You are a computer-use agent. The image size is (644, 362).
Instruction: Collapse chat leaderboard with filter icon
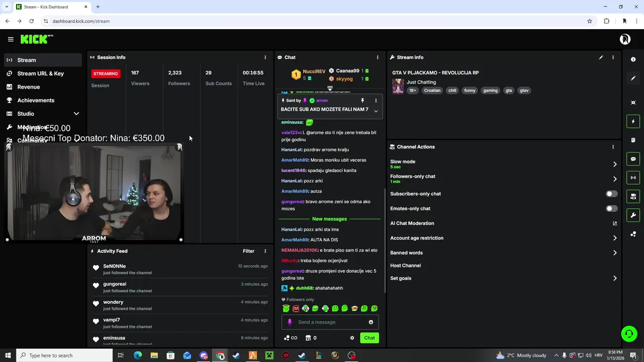coord(330,88)
